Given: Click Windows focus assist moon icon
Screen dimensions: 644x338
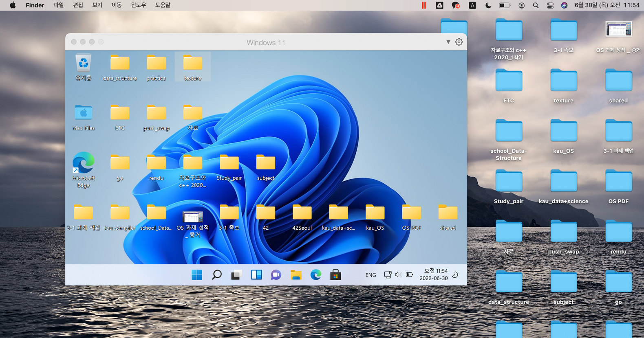Looking at the screenshot, I should [x=455, y=275].
